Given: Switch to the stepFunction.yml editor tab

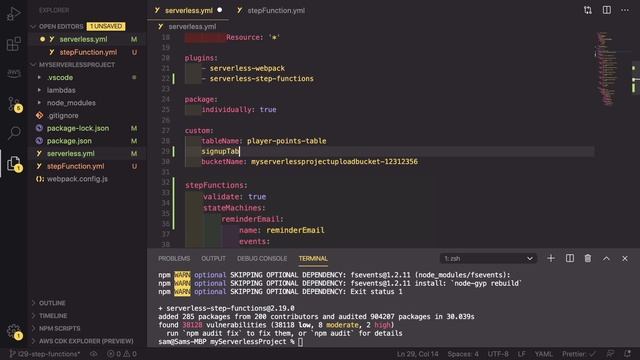Looking at the screenshot, I should [x=271, y=11].
